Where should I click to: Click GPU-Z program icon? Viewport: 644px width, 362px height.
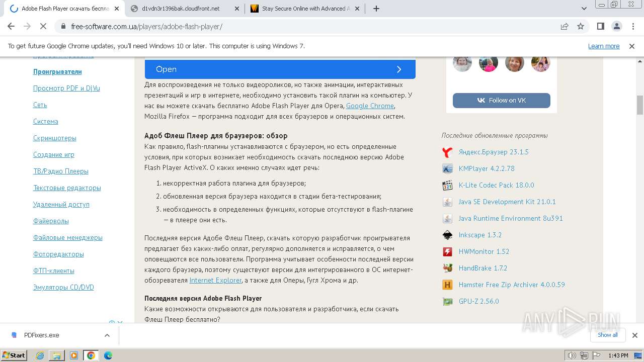point(447,301)
